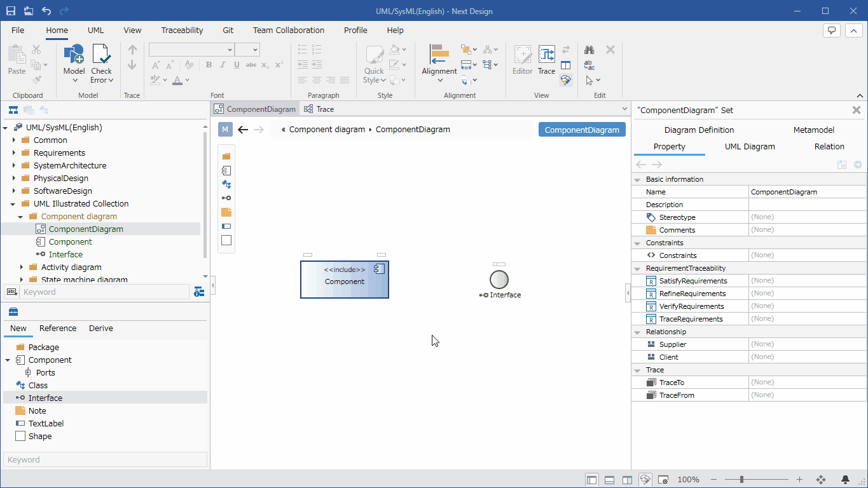Click Component diagram in breadcrumb
The height and width of the screenshot is (488, 868).
point(327,130)
